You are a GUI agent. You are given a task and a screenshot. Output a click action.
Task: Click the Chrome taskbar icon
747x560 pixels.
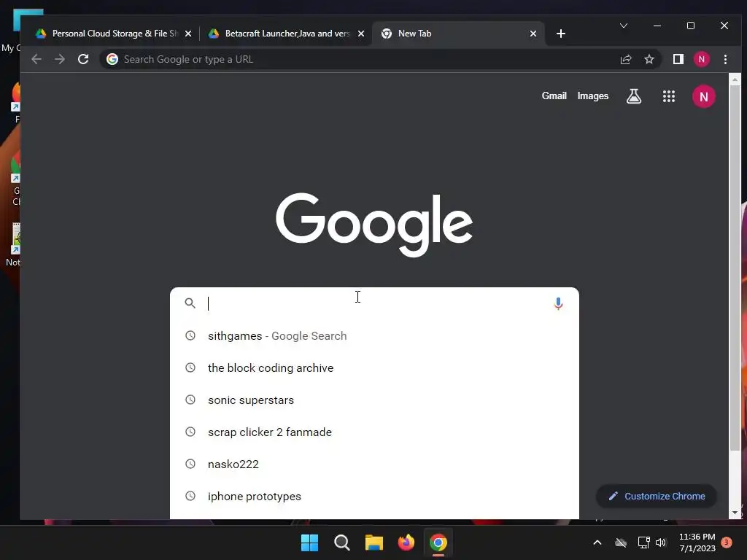point(438,542)
